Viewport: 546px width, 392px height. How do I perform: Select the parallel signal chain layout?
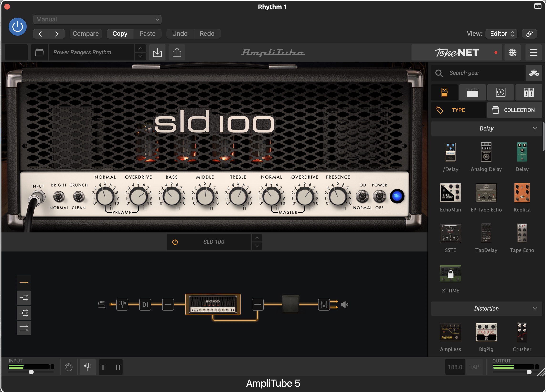point(24,328)
